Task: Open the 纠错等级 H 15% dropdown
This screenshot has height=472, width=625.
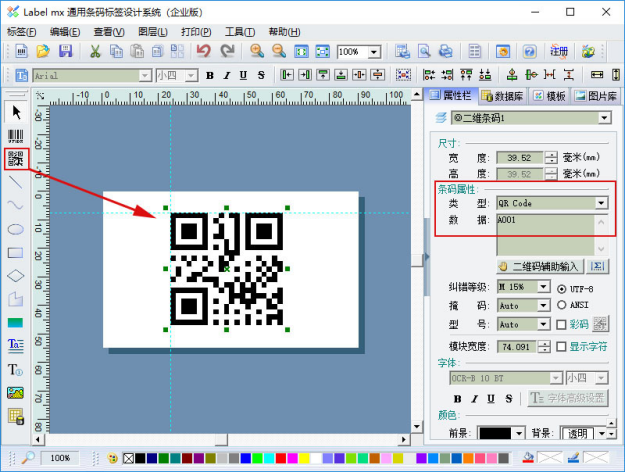Action: [x=543, y=287]
